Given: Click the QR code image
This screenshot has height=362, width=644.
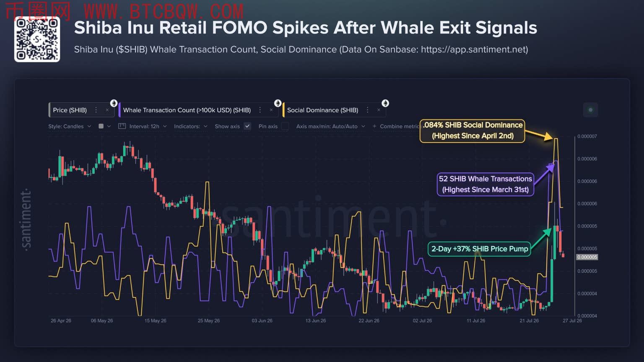Looking at the screenshot, I should click(37, 39).
